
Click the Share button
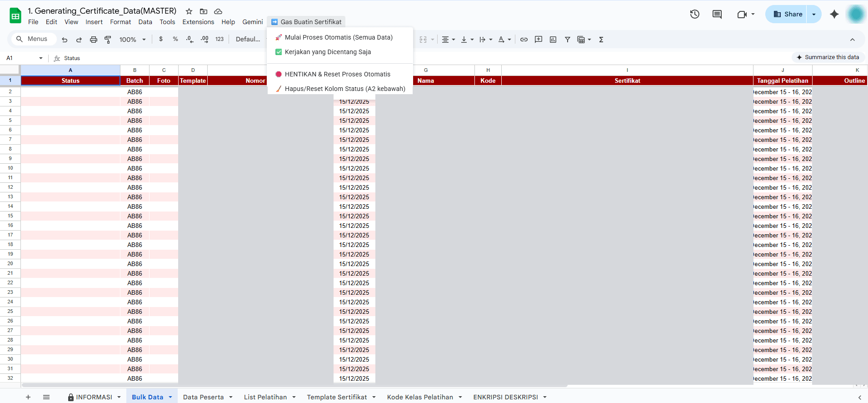(787, 14)
